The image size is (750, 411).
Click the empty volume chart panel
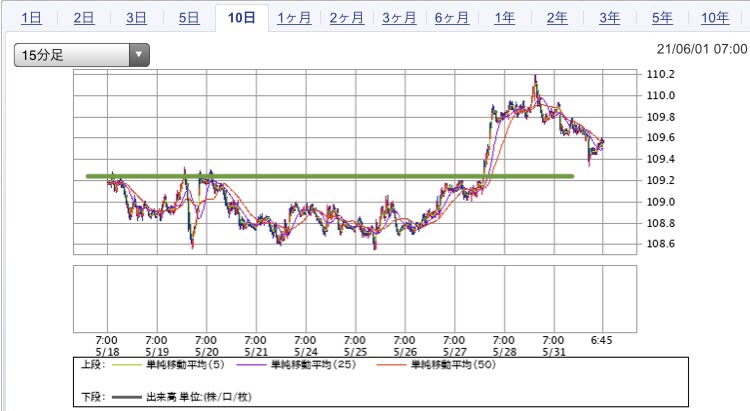[x=355, y=299]
